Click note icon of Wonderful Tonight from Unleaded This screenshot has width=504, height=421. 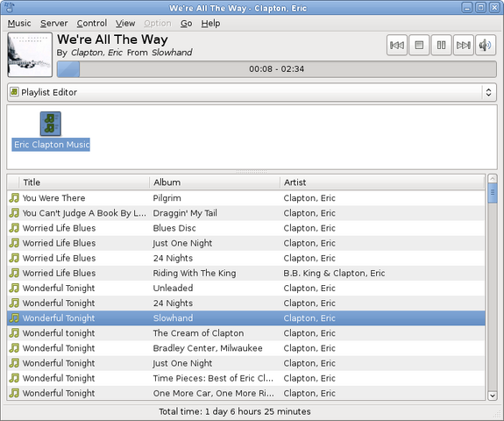click(14, 288)
